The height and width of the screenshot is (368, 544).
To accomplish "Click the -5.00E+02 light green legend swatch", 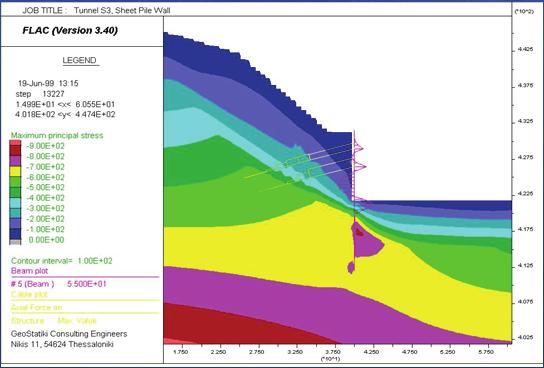I will coord(15,182).
